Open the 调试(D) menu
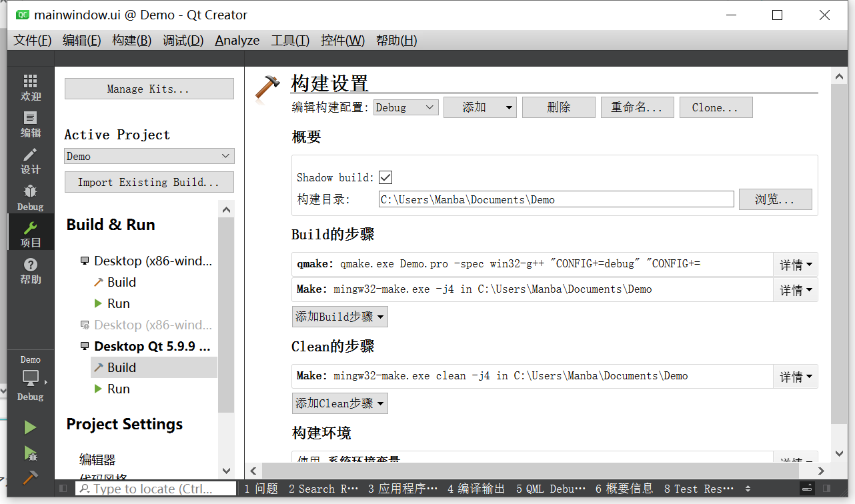 (x=183, y=40)
